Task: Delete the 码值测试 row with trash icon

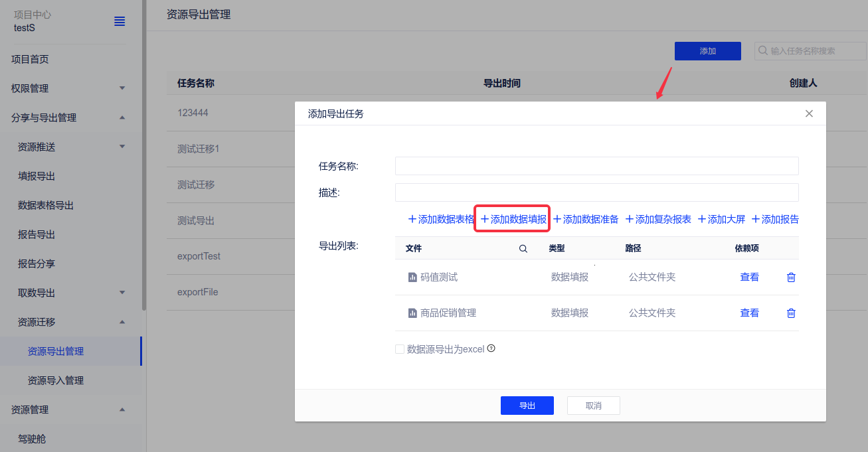Action: 791,277
